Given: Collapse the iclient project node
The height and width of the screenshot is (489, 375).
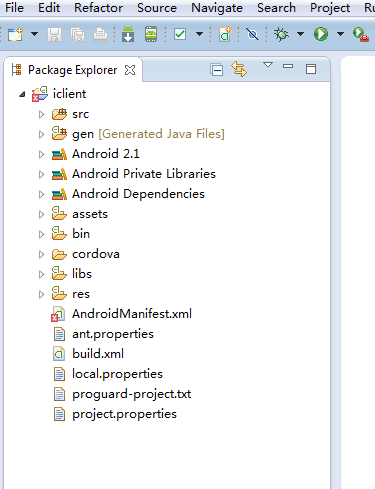Looking at the screenshot, I should pyautogui.click(x=22, y=94).
